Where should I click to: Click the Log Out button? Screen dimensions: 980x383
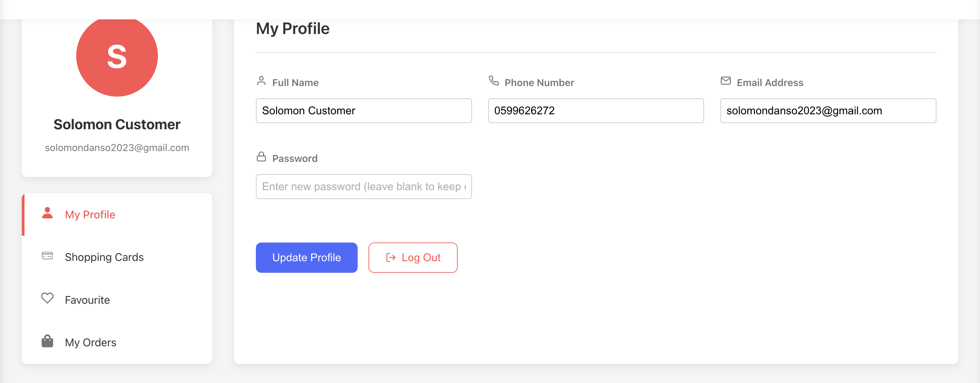(413, 257)
